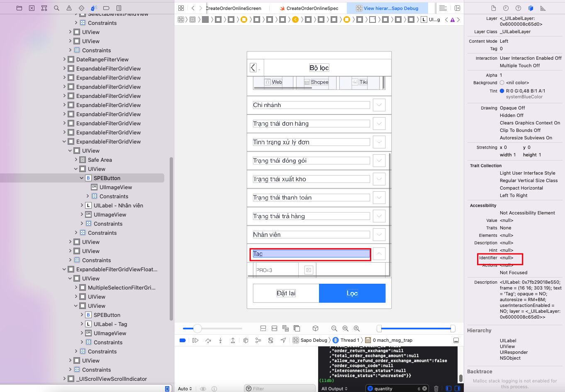Open Environment Overrides in debug bar
The image size is (565, 392).
pos(270,340)
